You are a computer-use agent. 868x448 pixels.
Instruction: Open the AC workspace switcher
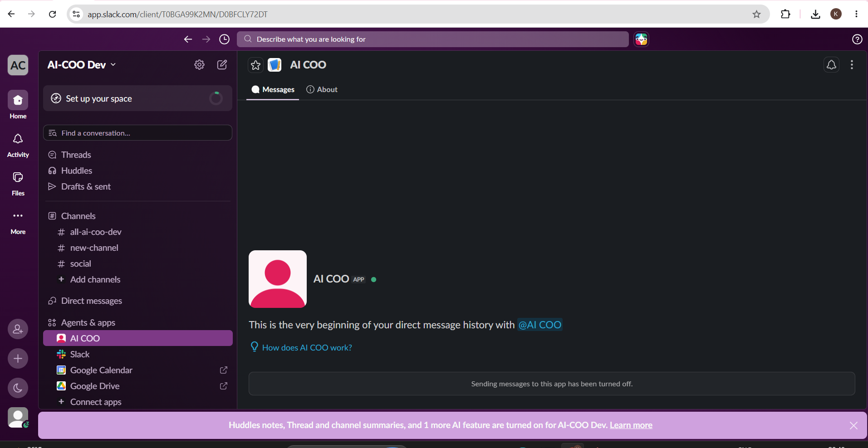click(18, 65)
